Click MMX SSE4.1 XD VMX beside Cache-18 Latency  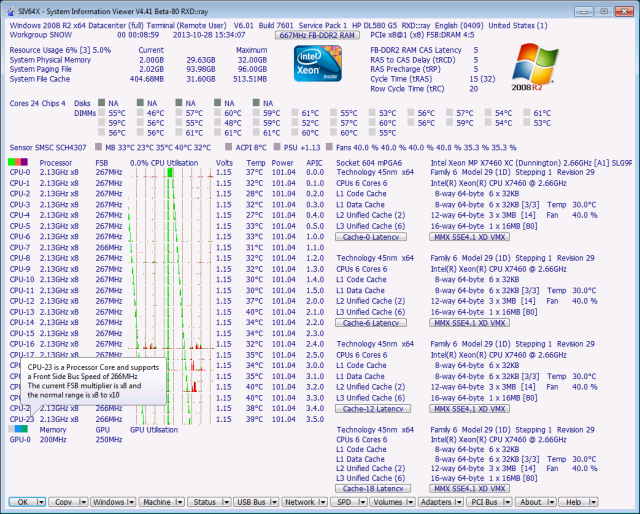(x=469, y=488)
